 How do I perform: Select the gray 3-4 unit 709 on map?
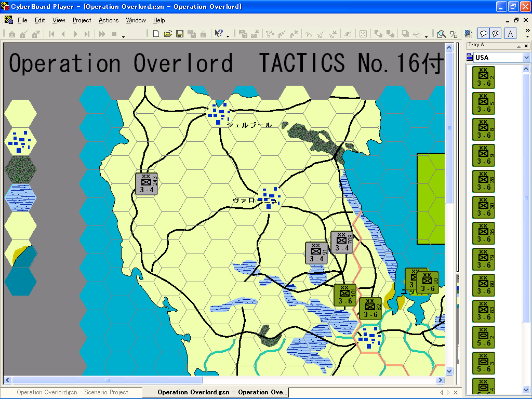(342, 242)
